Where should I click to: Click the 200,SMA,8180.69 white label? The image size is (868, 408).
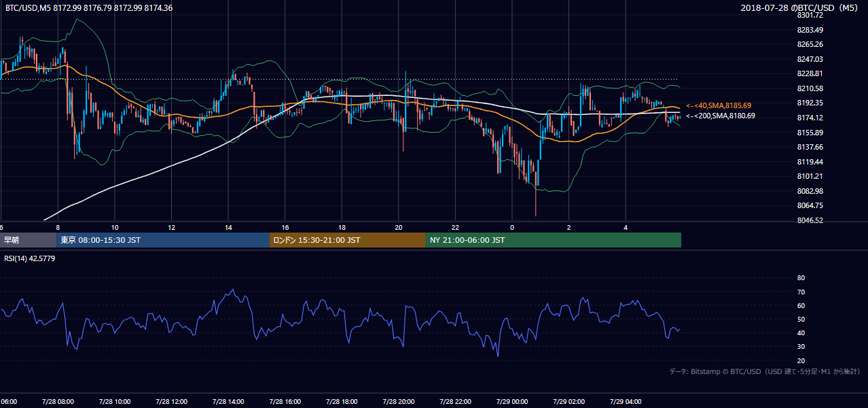click(x=720, y=116)
